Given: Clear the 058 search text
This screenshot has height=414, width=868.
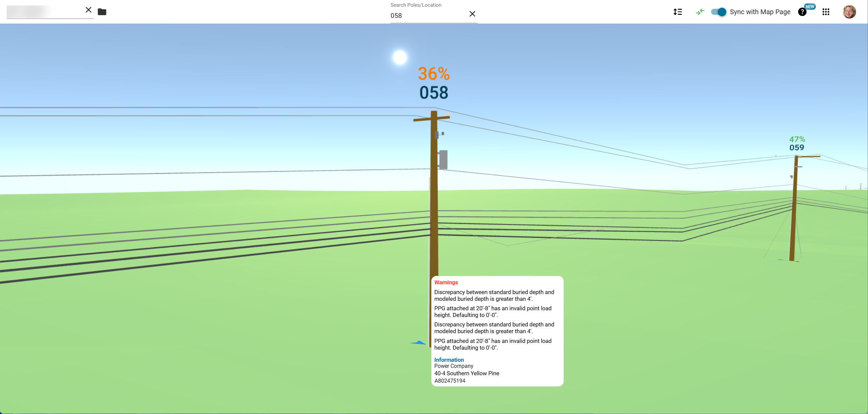Looking at the screenshot, I should (472, 14).
